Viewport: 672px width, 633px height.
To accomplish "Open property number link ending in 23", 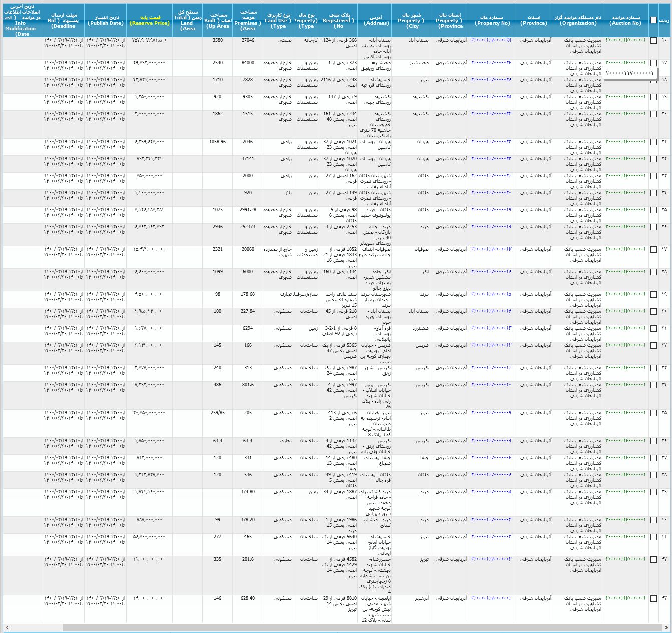I will click(491, 142).
